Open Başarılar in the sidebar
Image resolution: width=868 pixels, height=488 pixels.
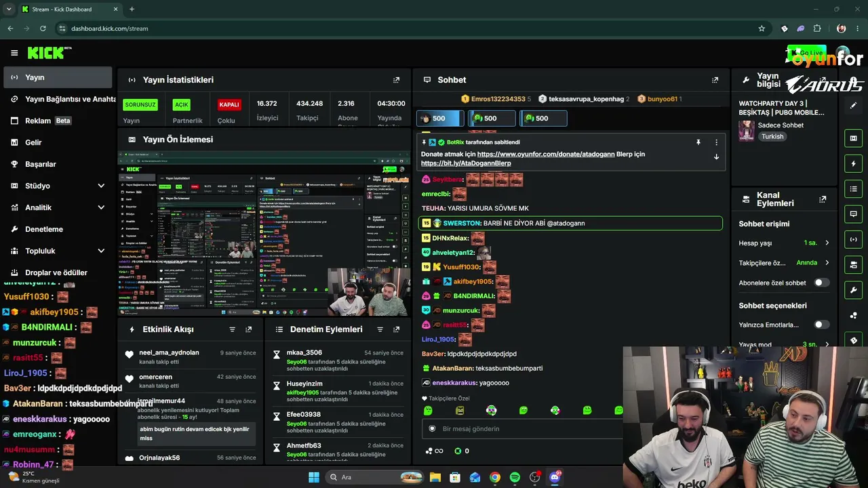coord(58,164)
